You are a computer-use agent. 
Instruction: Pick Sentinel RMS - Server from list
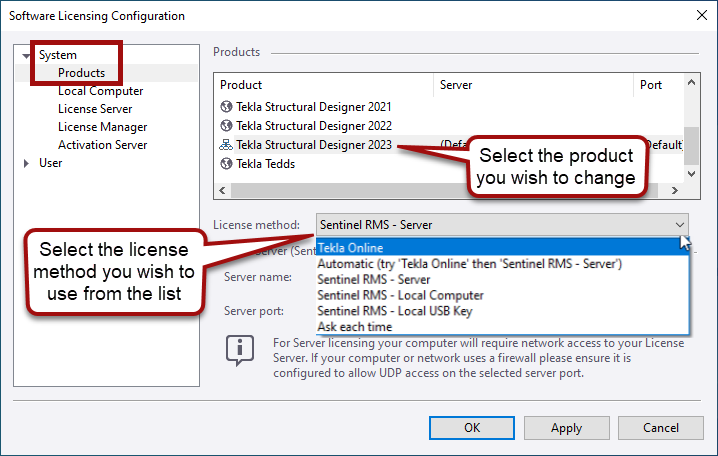tap(502, 279)
